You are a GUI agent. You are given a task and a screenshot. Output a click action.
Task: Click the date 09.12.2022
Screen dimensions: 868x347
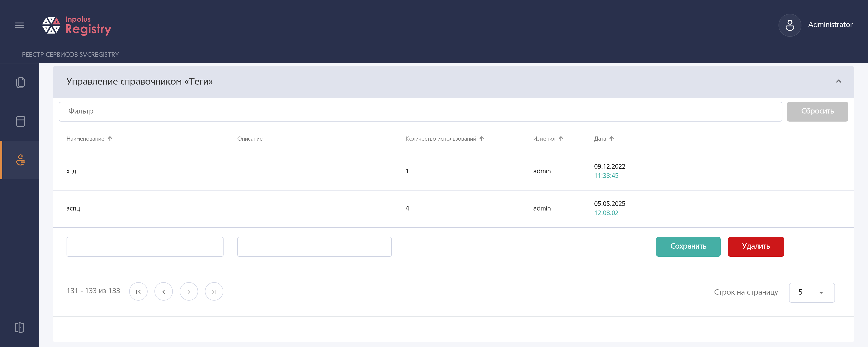(x=610, y=166)
